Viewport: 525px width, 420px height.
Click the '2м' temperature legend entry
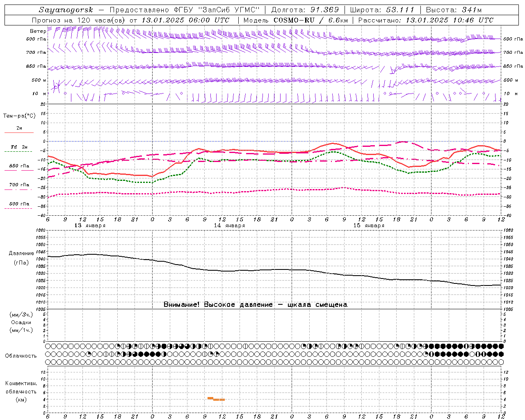pos(19,128)
